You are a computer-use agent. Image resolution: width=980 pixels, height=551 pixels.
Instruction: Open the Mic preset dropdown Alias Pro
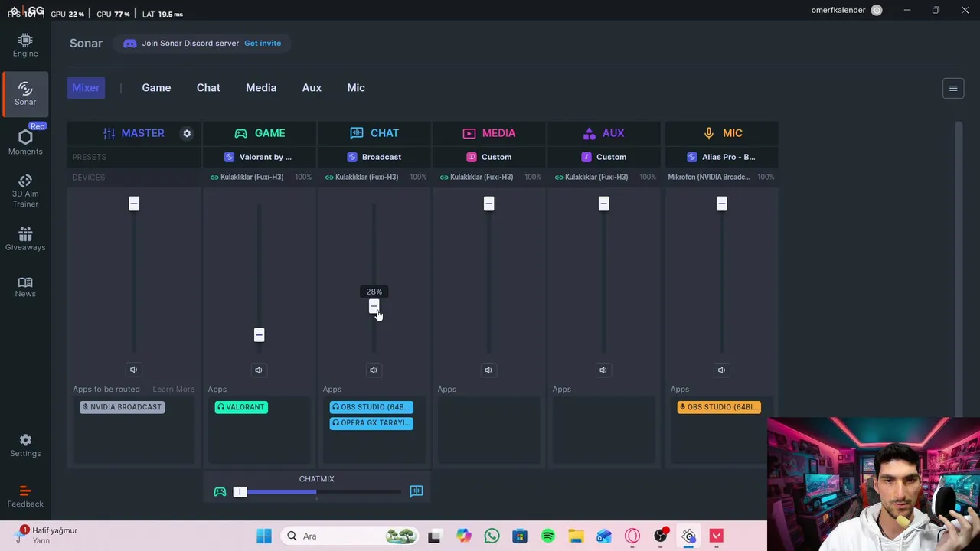(721, 157)
